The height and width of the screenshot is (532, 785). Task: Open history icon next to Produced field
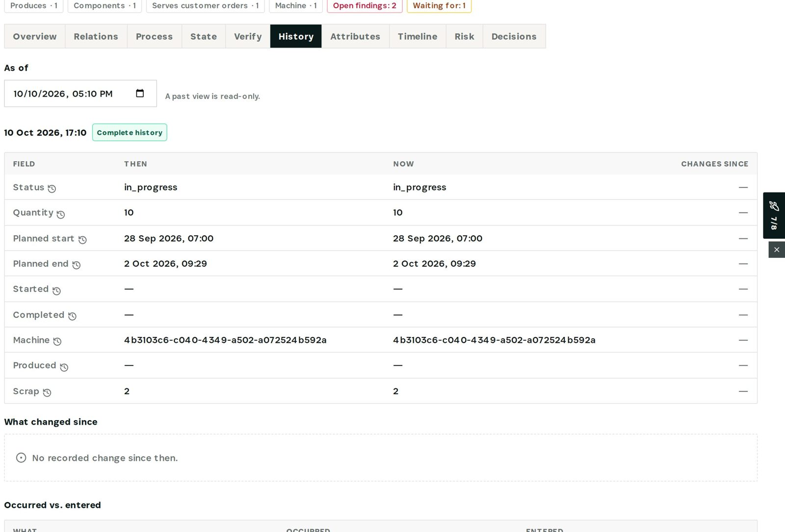64,367
